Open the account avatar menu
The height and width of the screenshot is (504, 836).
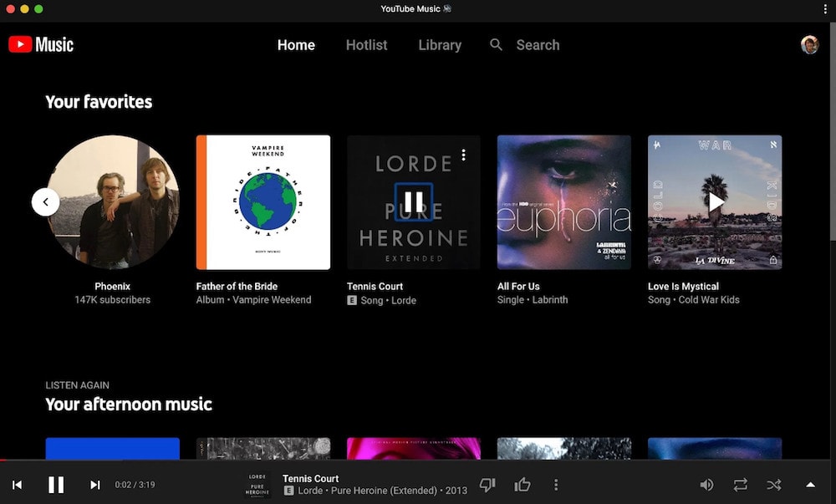click(x=809, y=45)
